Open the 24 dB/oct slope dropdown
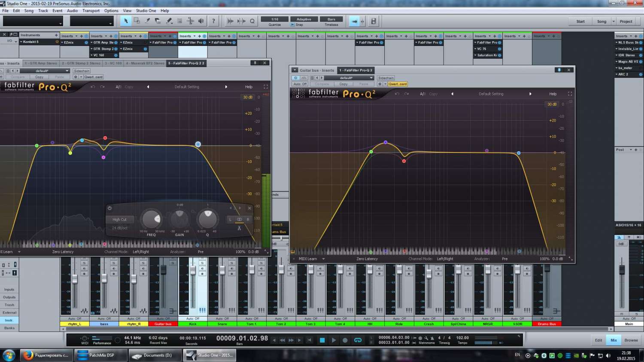The width and height of the screenshot is (644, 362). 120,228
